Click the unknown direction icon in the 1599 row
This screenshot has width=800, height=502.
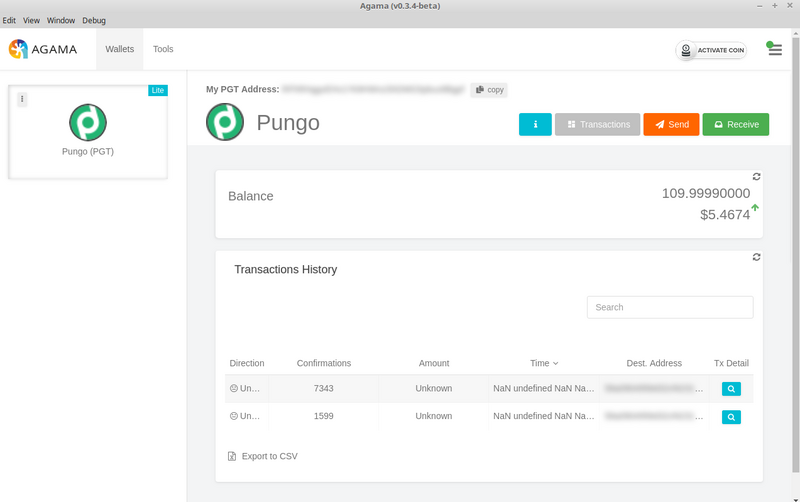(234, 416)
